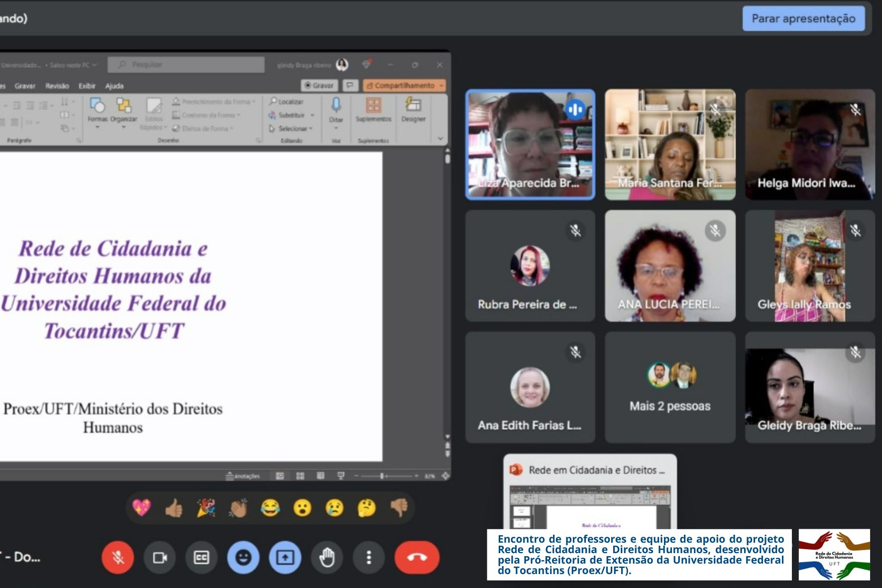
Task: Open Formas shapes gallery
Action: point(97,112)
